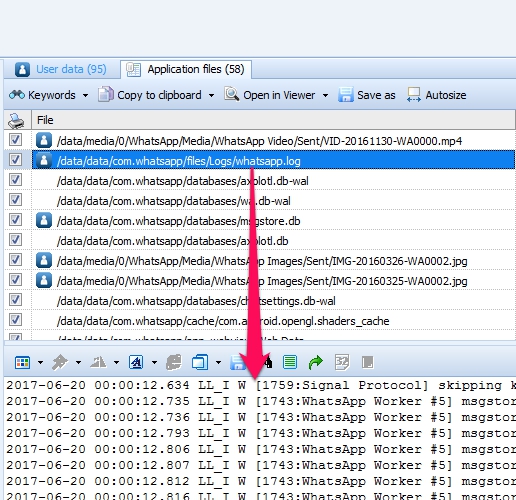The height and width of the screenshot is (500, 516).
Task: Select the databases/axolotl.db file path
Action: (x=172, y=241)
